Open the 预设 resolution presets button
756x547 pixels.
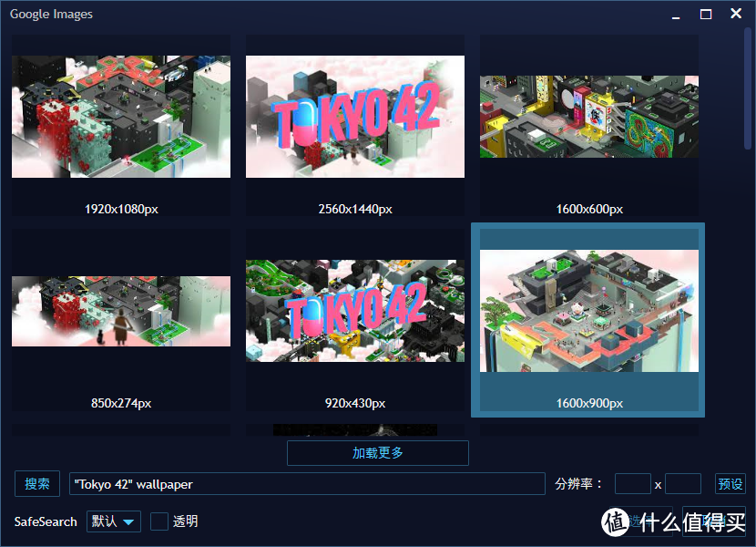click(x=730, y=484)
